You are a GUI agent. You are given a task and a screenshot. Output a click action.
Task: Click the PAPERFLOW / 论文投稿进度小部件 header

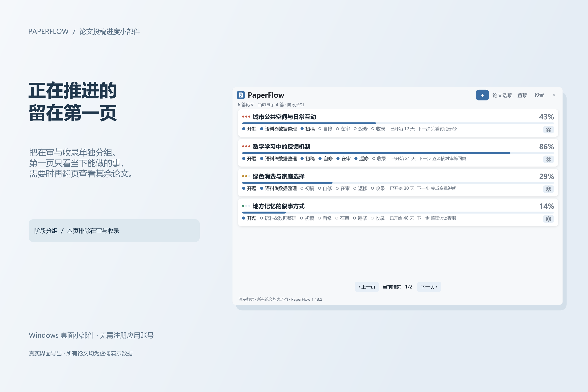(84, 31)
